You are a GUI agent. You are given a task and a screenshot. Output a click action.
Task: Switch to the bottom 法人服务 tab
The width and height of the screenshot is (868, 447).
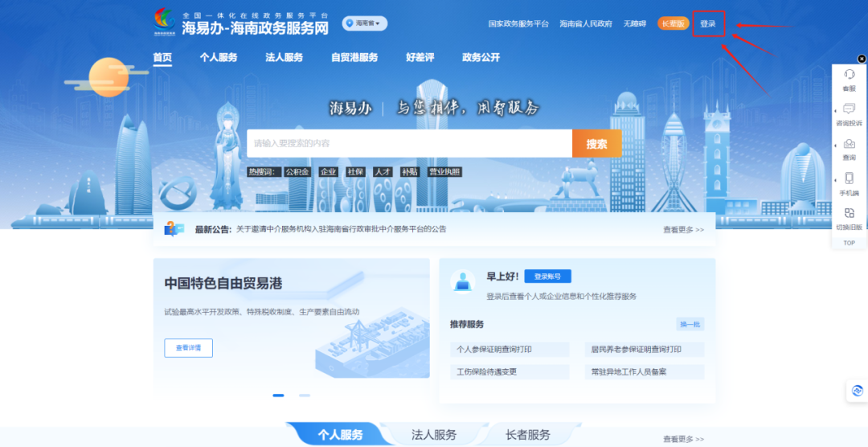tap(434, 435)
